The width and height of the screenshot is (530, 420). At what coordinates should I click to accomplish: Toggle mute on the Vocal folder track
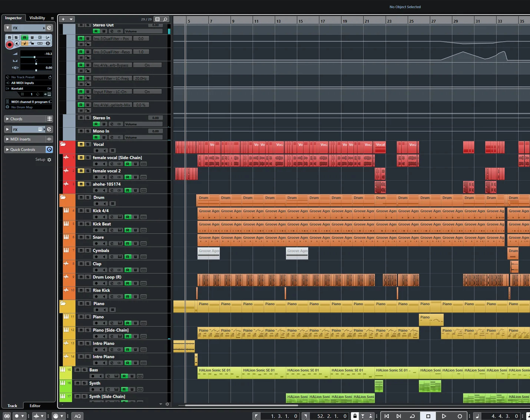[80, 144]
